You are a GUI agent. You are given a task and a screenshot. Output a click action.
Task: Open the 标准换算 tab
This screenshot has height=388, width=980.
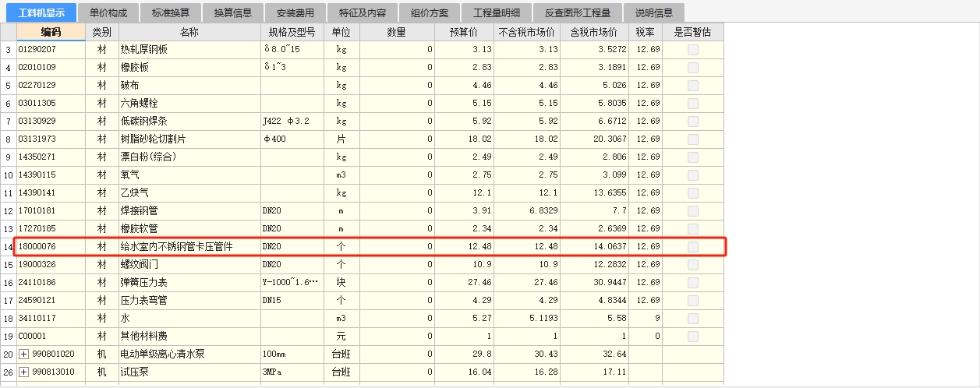171,12
